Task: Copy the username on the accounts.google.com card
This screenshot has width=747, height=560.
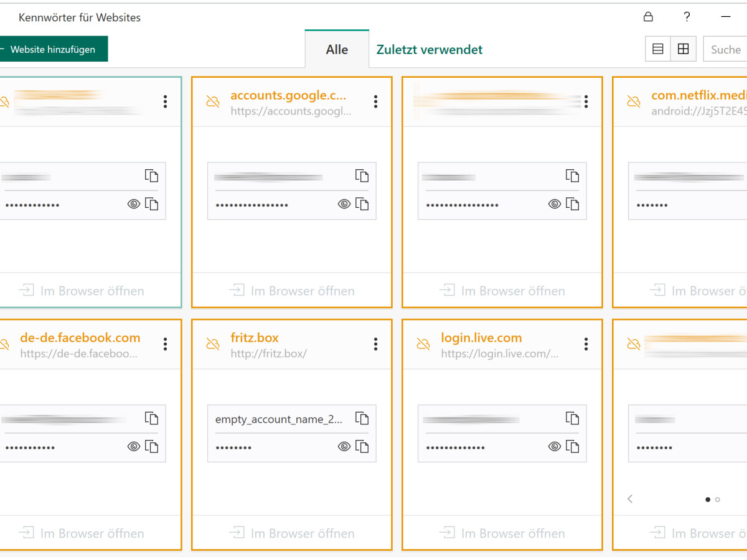Action: pos(362,176)
